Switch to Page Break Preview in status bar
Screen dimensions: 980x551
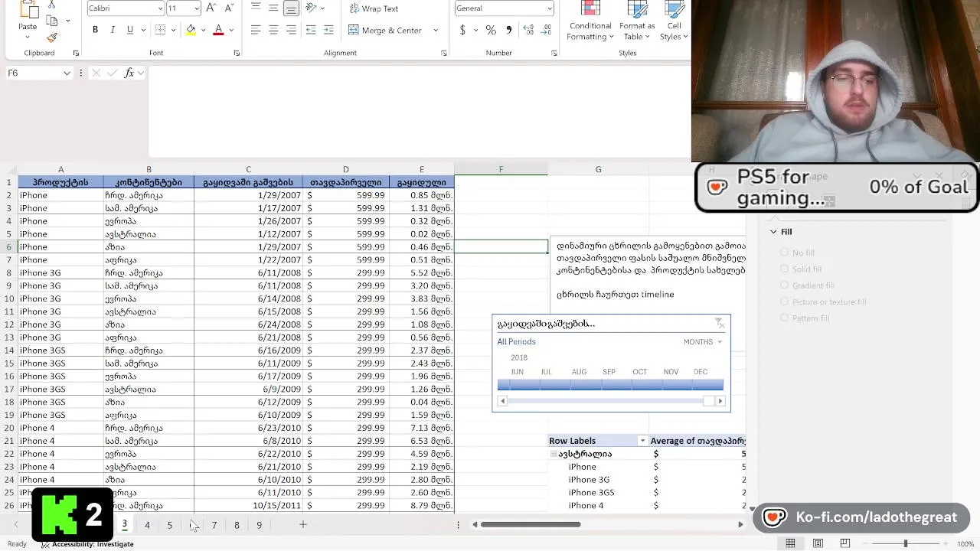point(845,543)
